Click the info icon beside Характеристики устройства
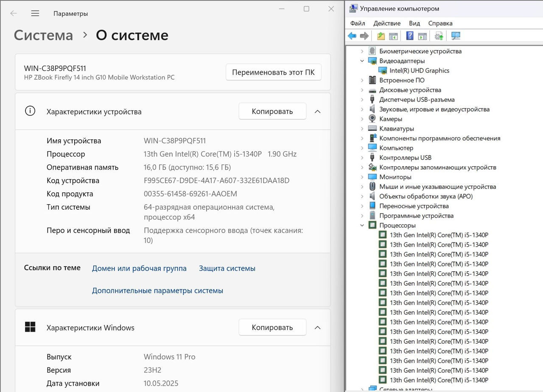Viewport: 543px width, 392px height. [x=30, y=111]
